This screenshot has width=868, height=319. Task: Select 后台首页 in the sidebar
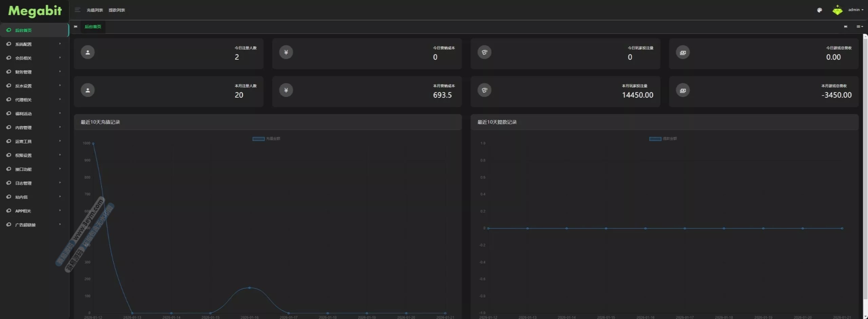[34, 30]
